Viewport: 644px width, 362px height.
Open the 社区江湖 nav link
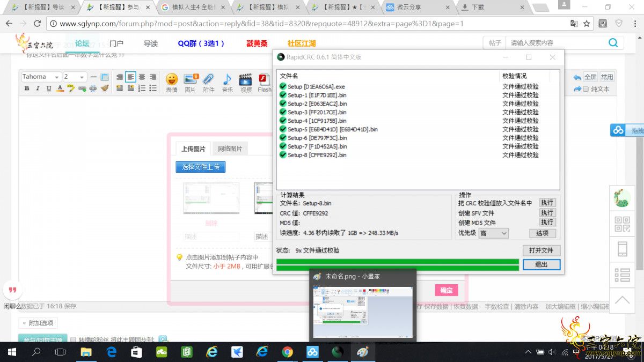click(x=302, y=43)
